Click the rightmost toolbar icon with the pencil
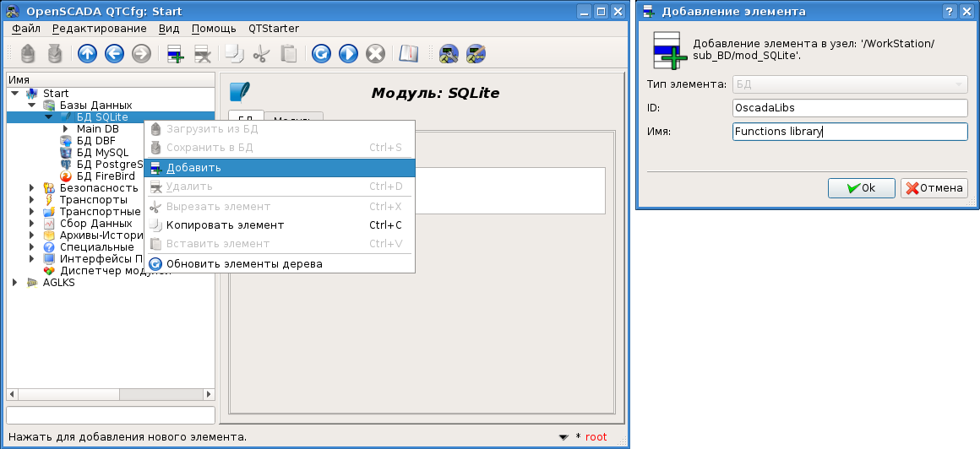Screen dimensions: 980x449 (476, 54)
